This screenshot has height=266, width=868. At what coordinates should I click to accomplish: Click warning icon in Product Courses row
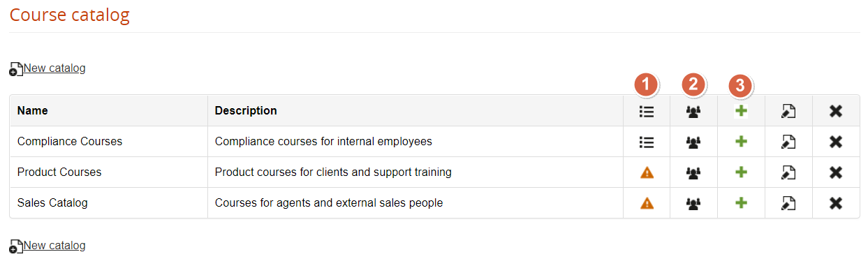(x=647, y=172)
